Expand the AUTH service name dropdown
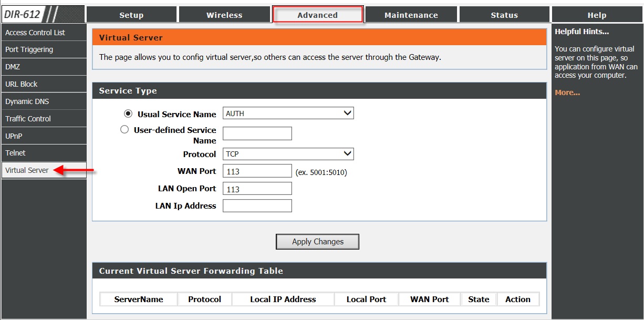This screenshot has height=320, width=644. 288,113
